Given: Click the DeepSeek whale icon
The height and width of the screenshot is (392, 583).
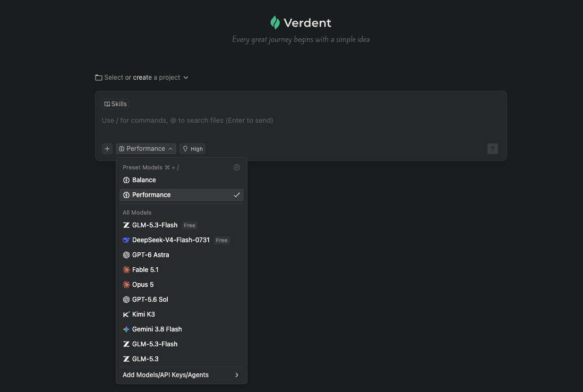Looking at the screenshot, I should [x=126, y=240].
